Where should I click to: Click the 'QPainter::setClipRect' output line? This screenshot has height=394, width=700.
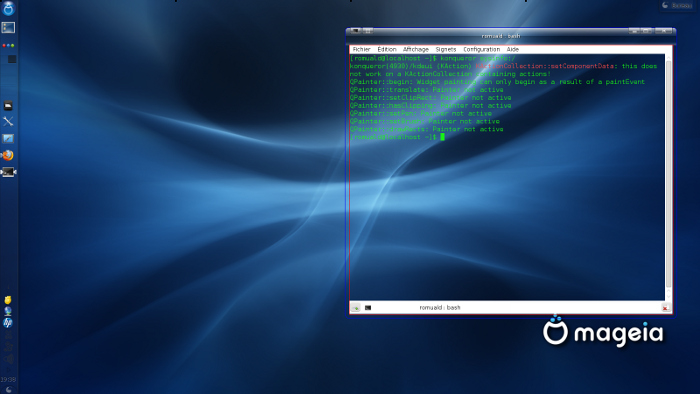pyautogui.click(x=430, y=98)
